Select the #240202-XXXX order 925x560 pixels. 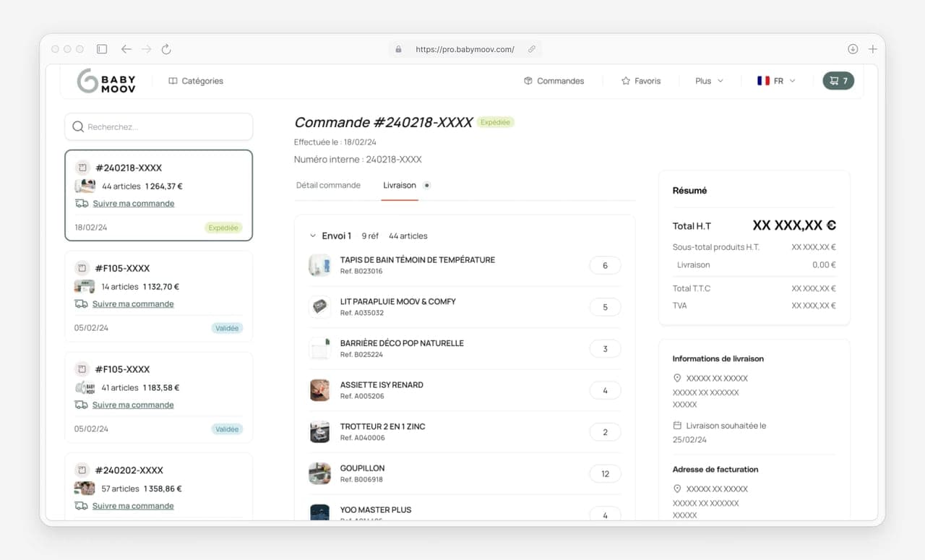[159, 486]
